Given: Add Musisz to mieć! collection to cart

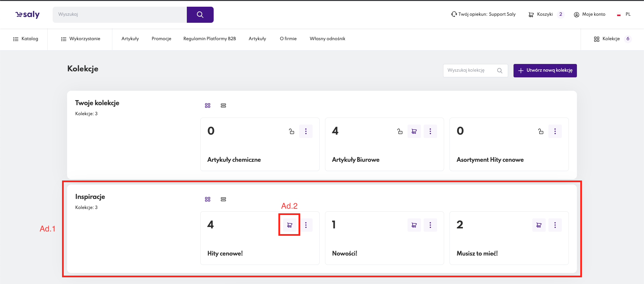Looking at the screenshot, I should 539,225.
